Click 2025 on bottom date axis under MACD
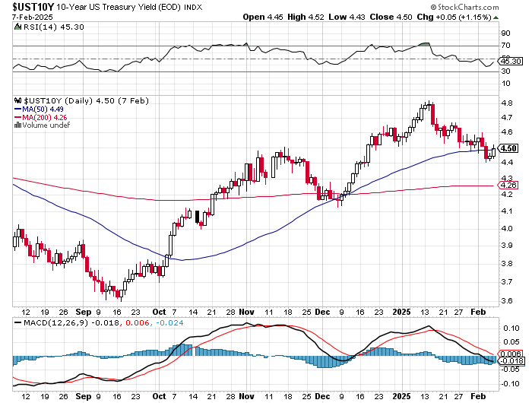 (x=401, y=397)
